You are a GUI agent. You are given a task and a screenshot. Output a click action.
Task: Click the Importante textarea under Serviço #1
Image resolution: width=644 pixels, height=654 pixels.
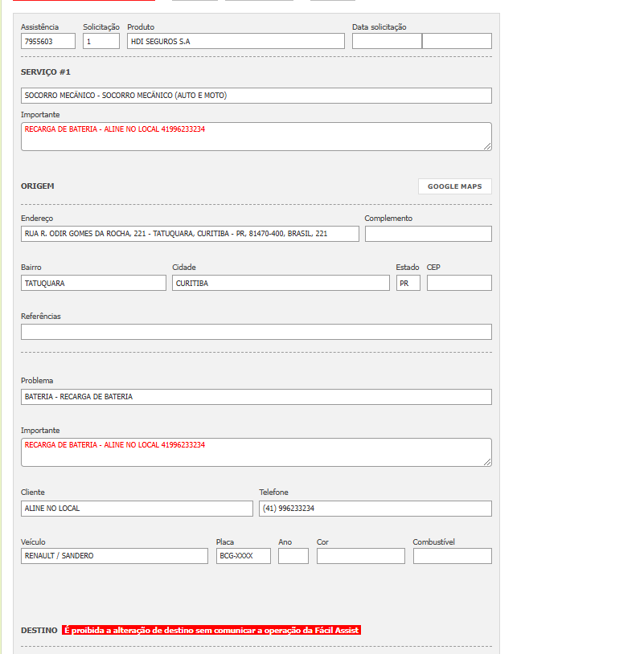pos(256,137)
